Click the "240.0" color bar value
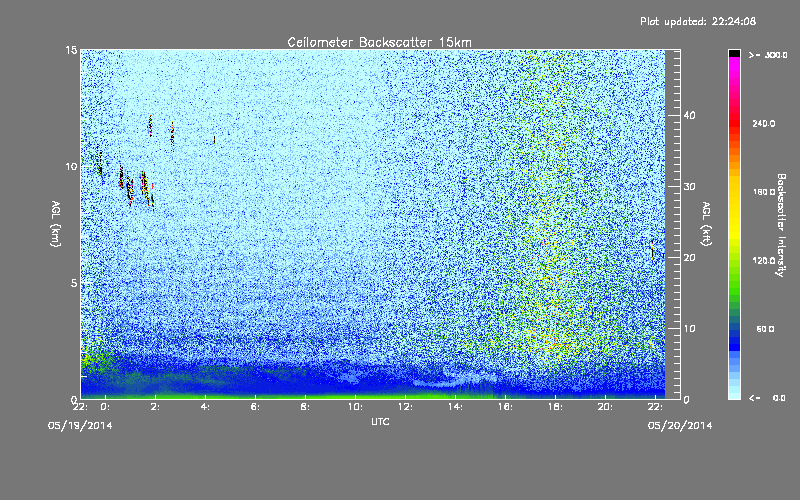The height and width of the screenshot is (500, 800). 764,123
